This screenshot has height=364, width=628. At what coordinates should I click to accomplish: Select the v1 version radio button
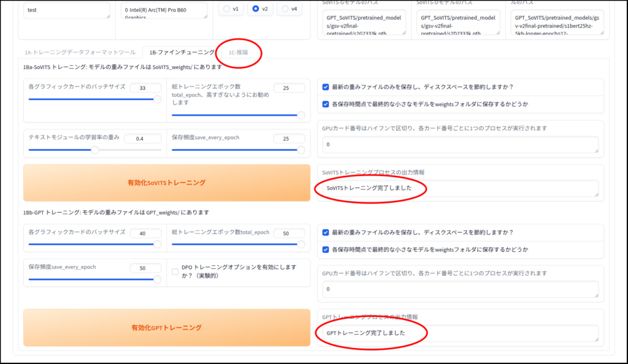click(226, 9)
